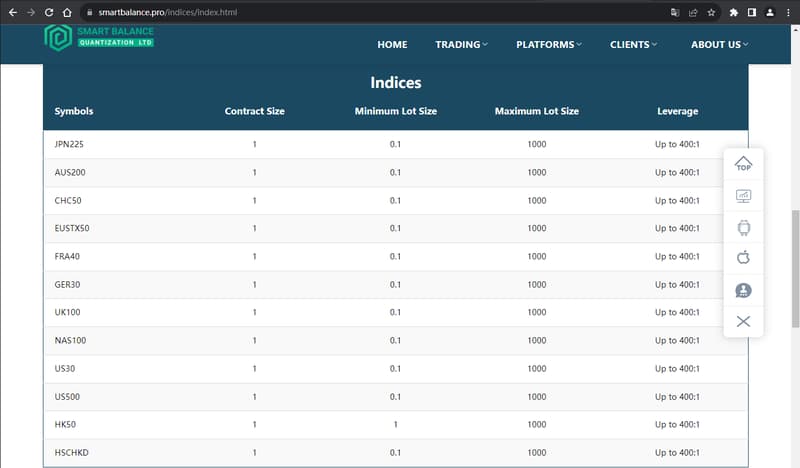Go to the HOME menu item

click(x=392, y=44)
